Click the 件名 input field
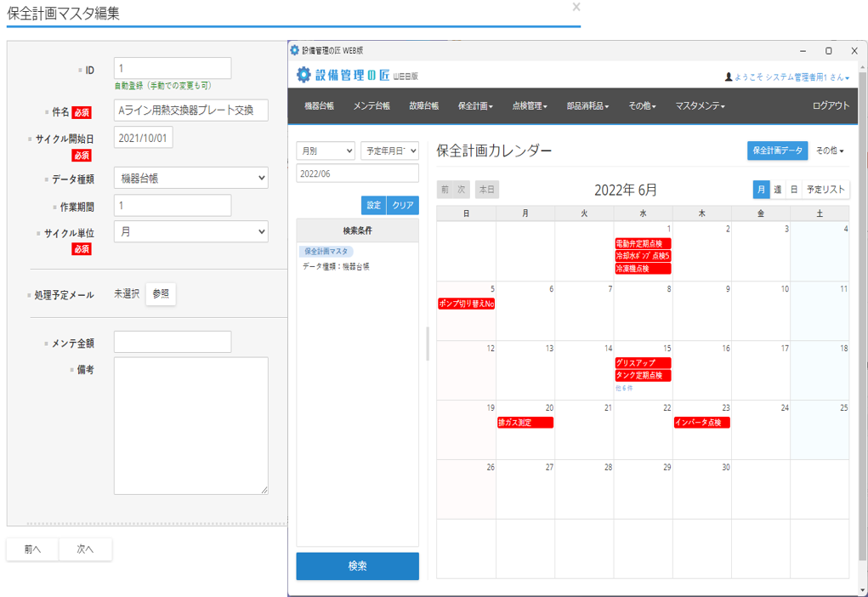868x597 pixels. tap(190, 111)
